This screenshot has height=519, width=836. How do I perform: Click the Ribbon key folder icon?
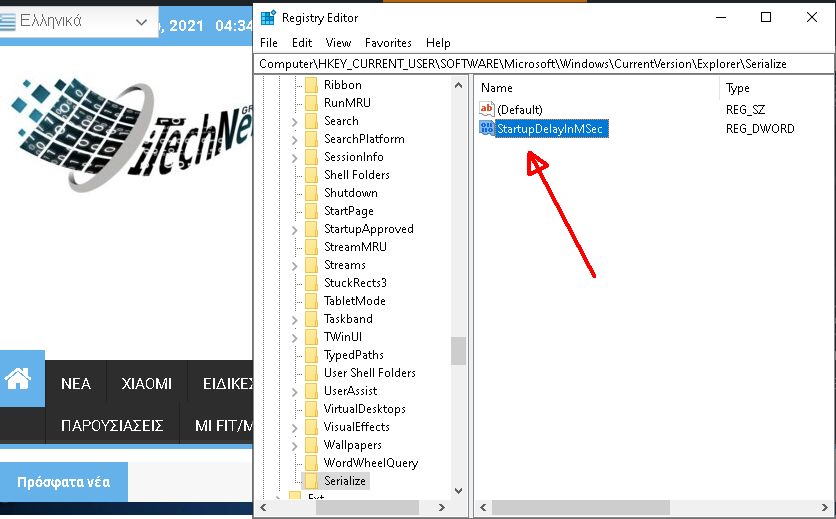[x=311, y=85]
